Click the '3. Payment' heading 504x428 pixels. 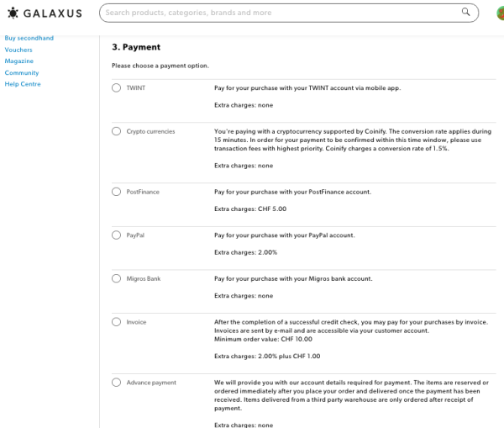point(136,47)
